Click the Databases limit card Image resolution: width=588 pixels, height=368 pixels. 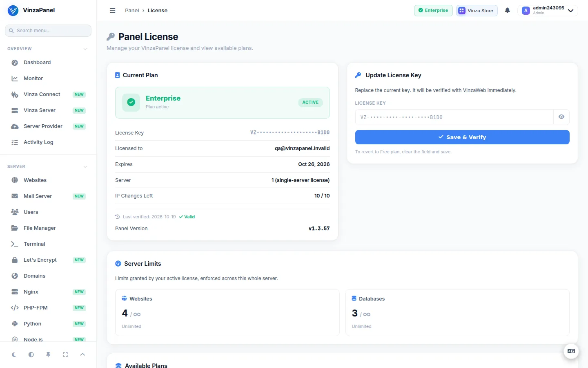457,313
